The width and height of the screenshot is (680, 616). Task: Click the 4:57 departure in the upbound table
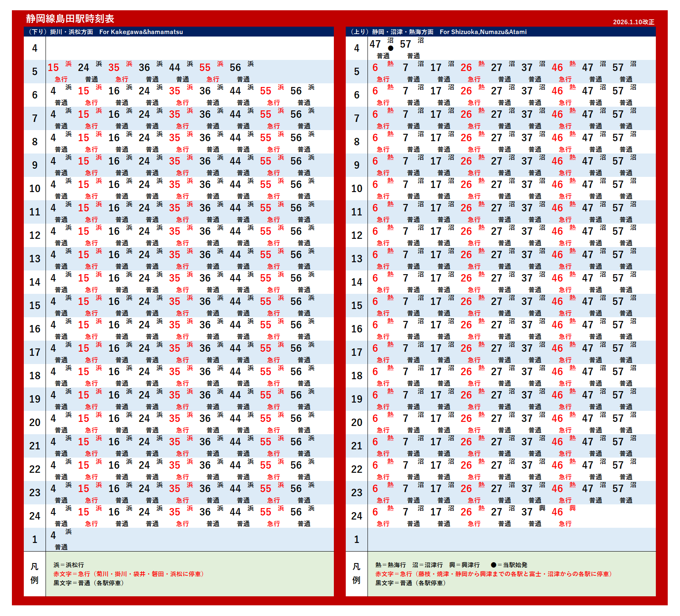(406, 44)
